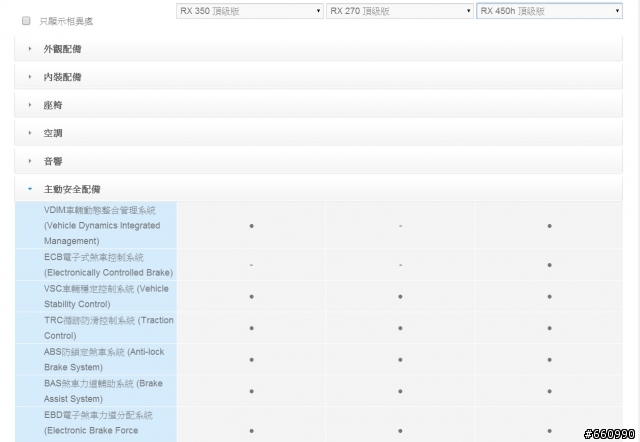The height and width of the screenshot is (442, 640).
Task: Click the RX 270 dot in VSC row
Action: pyautogui.click(x=400, y=297)
